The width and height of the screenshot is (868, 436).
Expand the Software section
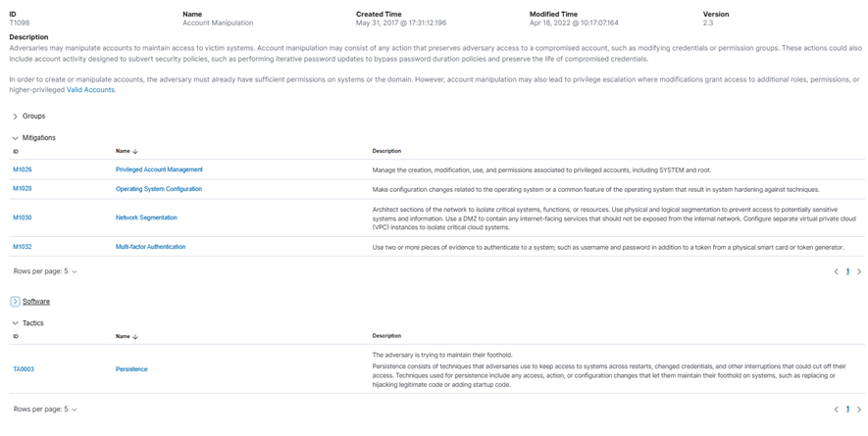16,301
